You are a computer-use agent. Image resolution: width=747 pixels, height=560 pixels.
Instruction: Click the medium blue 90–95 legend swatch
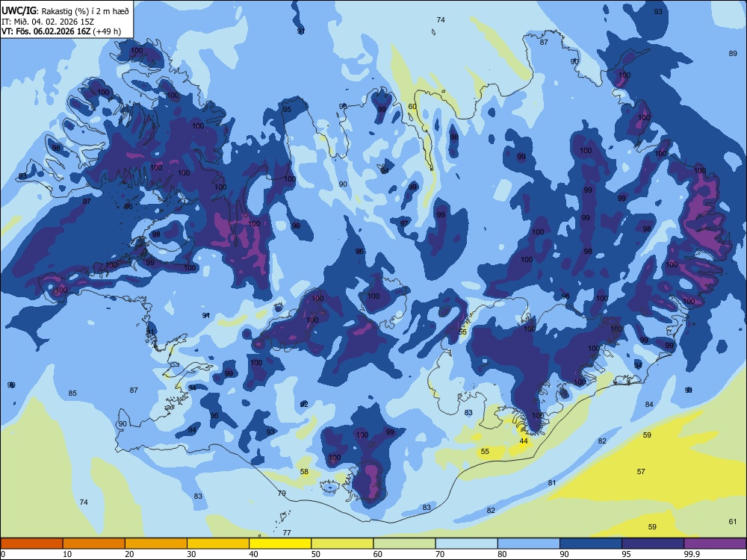591,544
